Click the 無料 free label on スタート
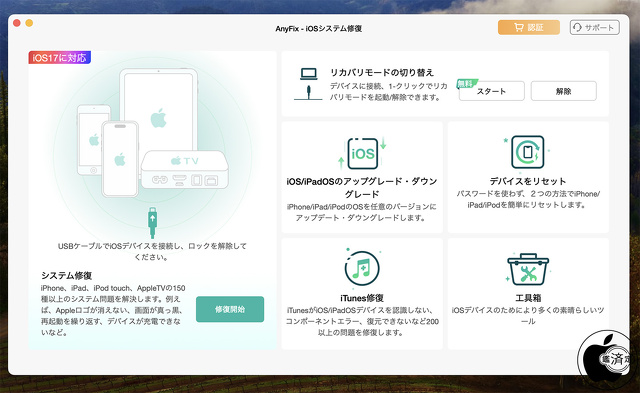Screen dimensions: 640x393 pos(466,84)
